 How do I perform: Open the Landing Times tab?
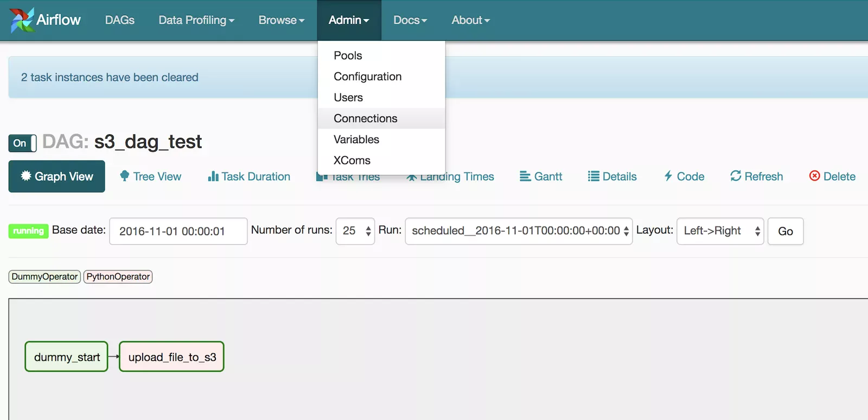[x=450, y=176]
